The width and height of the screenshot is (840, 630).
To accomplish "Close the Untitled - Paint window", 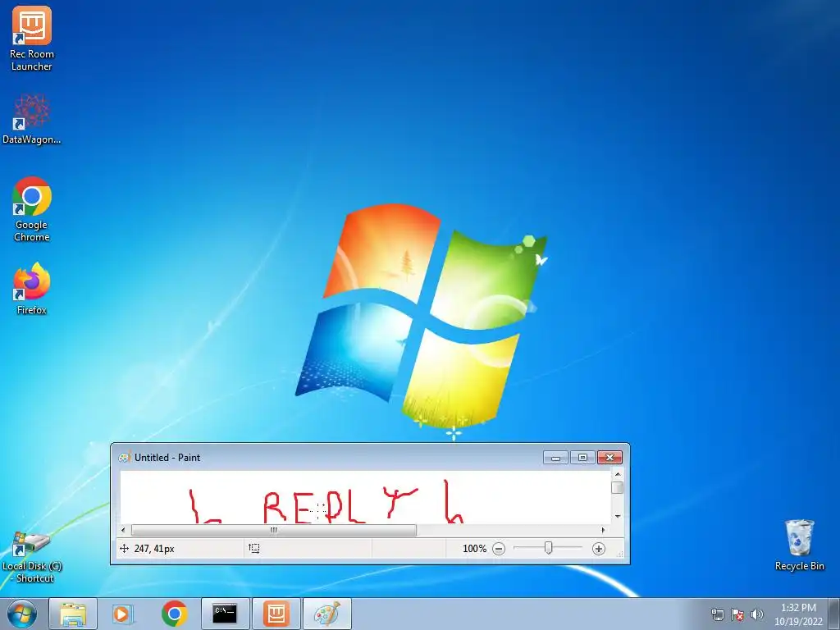I will [609, 458].
